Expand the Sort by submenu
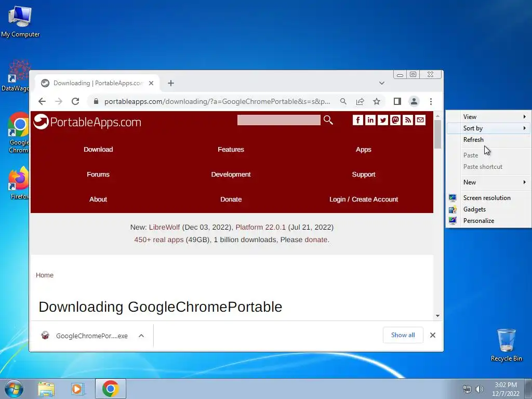The width and height of the screenshot is (532, 399). [488, 128]
